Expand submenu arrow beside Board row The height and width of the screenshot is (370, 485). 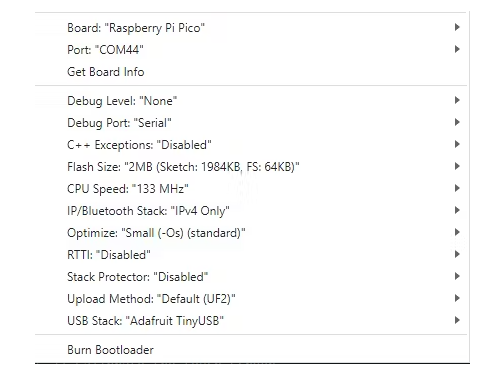[x=457, y=27]
